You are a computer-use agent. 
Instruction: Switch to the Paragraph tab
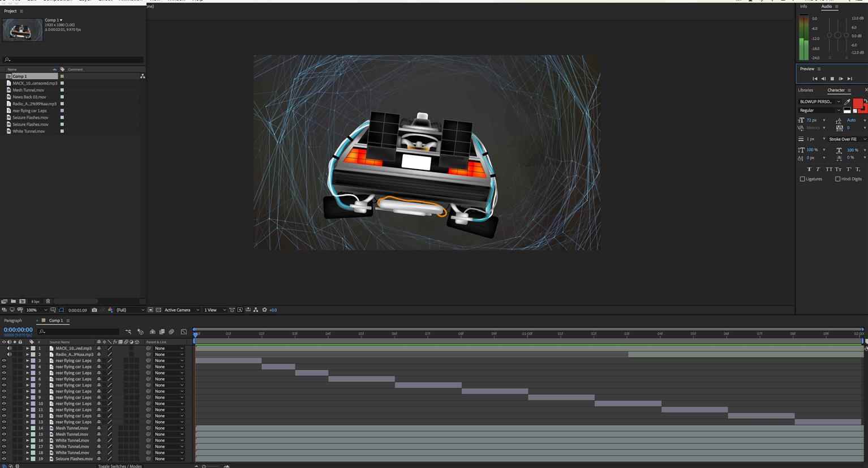point(13,320)
